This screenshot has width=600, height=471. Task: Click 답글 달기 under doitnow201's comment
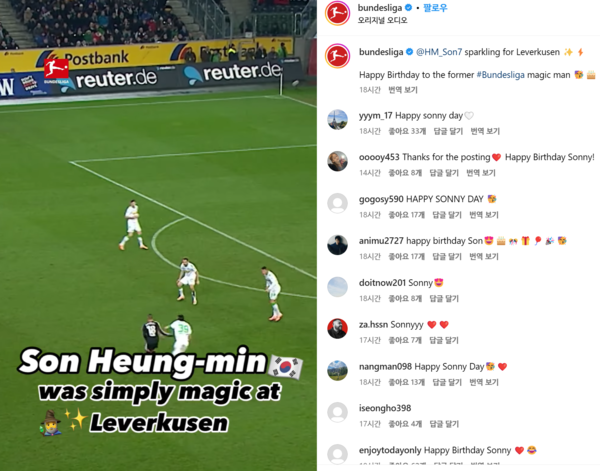pos(444,299)
